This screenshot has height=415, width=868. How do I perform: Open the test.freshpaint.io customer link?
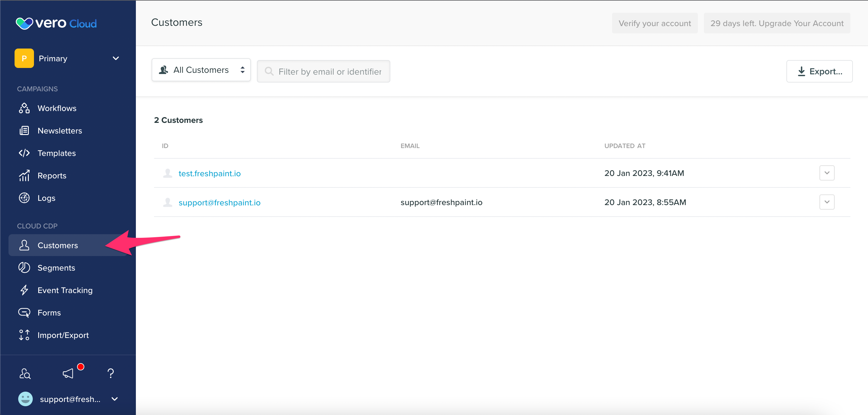coord(209,173)
